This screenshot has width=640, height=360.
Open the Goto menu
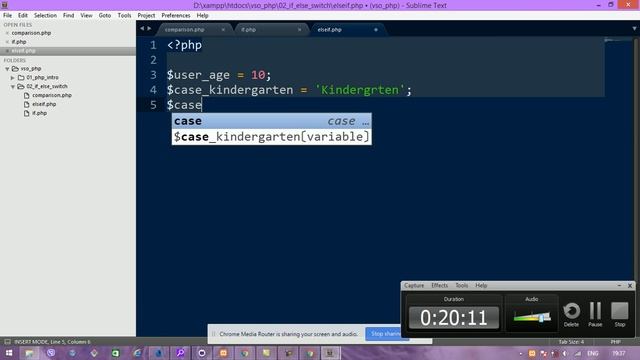(105, 16)
